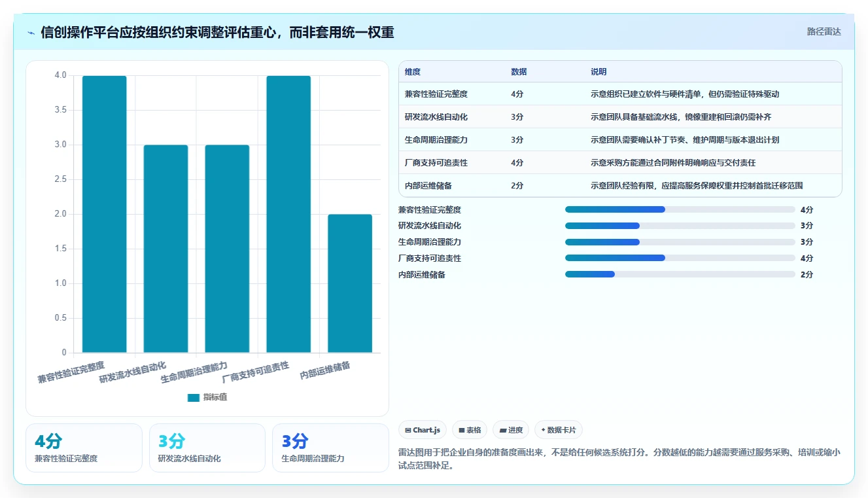Image resolution: width=868 pixels, height=498 pixels.
Task: Click the 2.5 y-axis label
Action: coord(61,179)
